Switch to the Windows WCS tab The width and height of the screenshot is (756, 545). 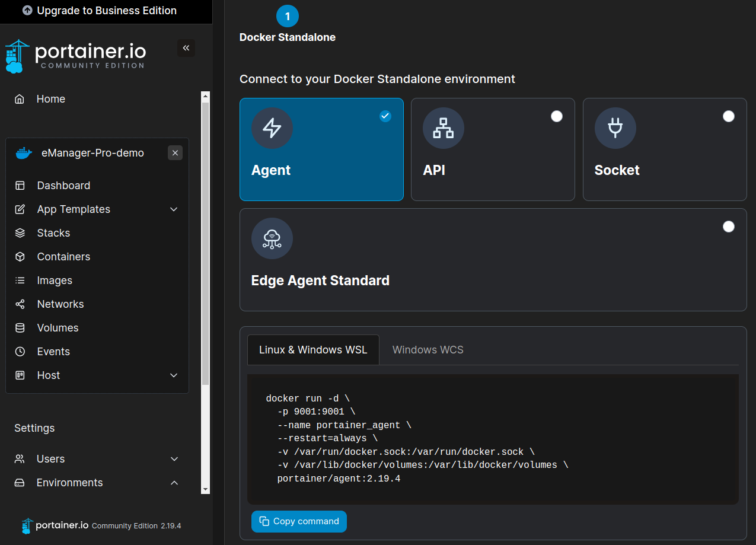pyautogui.click(x=428, y=350)
